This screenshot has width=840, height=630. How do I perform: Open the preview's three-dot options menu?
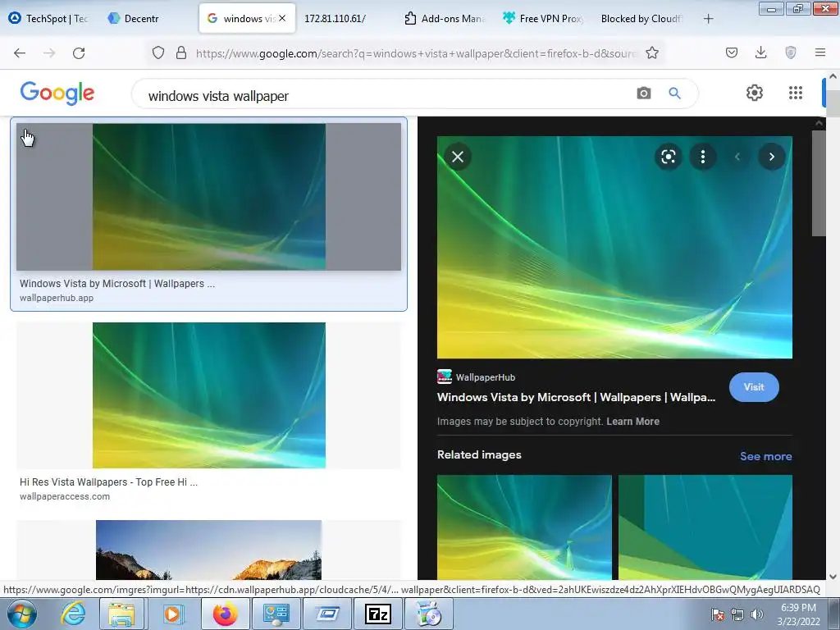tap(703, 157)
